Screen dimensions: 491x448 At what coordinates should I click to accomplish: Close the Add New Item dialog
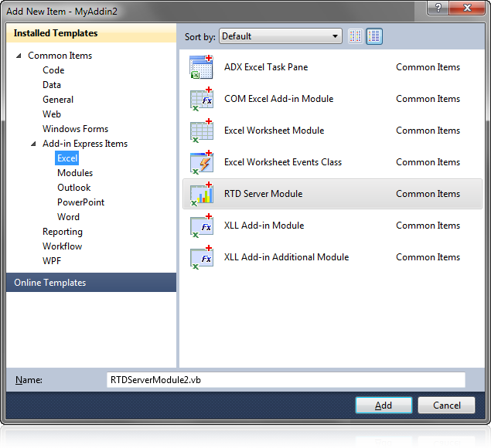point(467,8)
